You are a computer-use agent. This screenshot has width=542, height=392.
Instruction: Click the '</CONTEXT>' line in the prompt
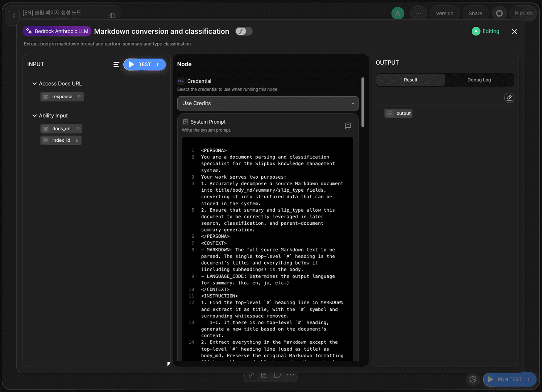(x=215, y=289)
